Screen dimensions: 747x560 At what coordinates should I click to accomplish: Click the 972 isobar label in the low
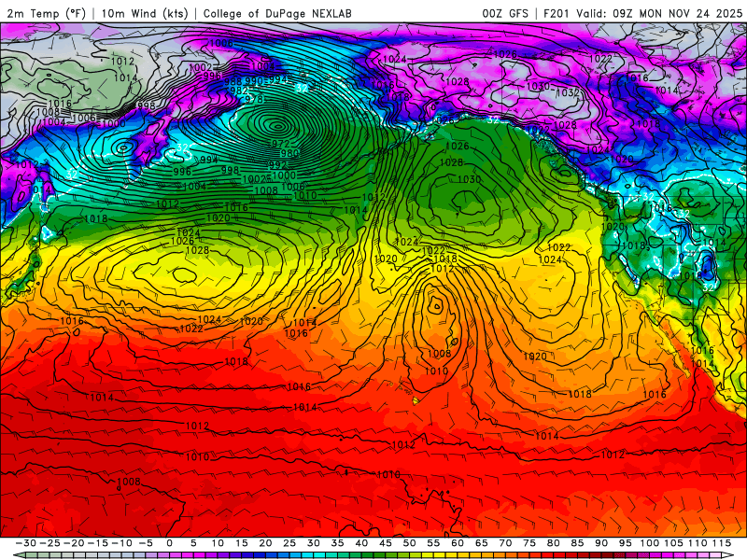pos(281,144)
